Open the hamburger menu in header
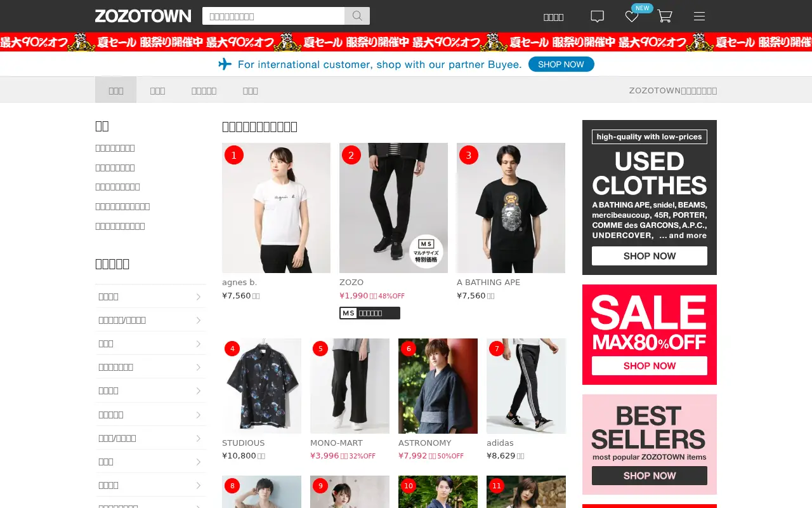This screenshot has height=508, width=812. 699,17
